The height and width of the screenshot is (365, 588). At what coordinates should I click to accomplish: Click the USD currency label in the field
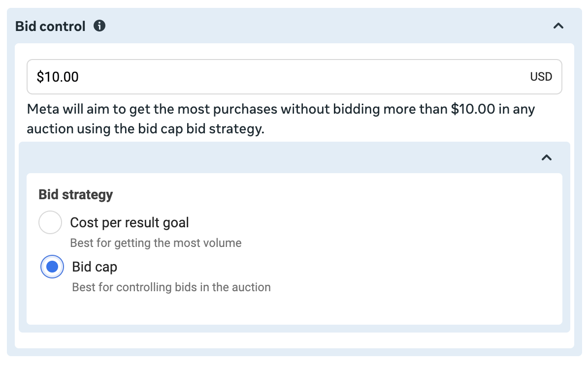[x=541, y=77]
